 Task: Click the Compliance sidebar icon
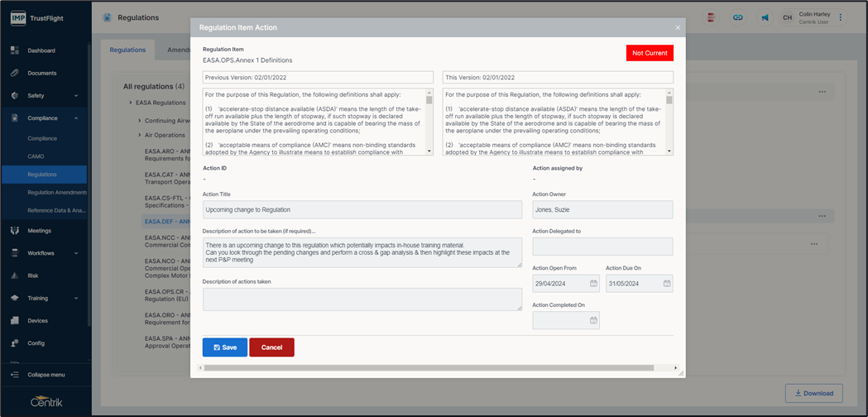[15, 118]
